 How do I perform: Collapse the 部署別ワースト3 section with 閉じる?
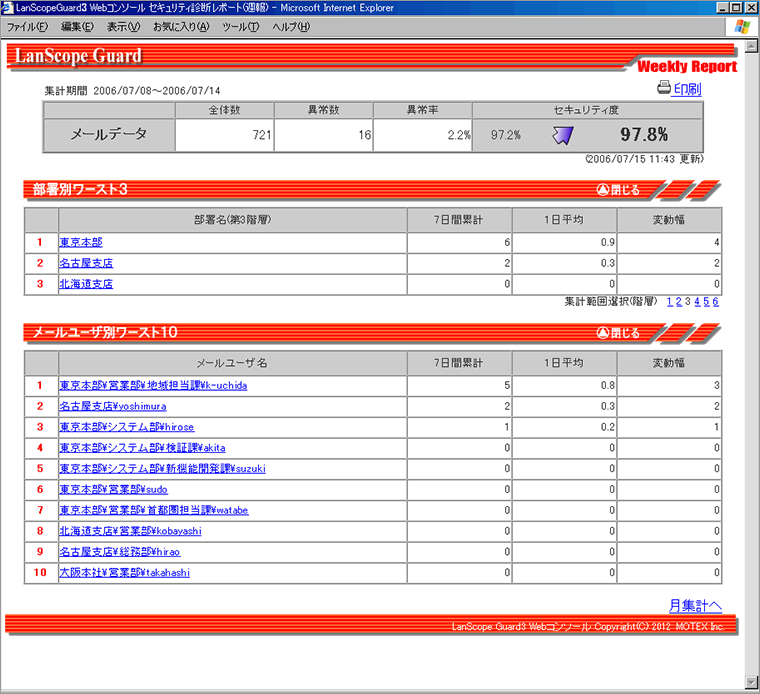618,189
